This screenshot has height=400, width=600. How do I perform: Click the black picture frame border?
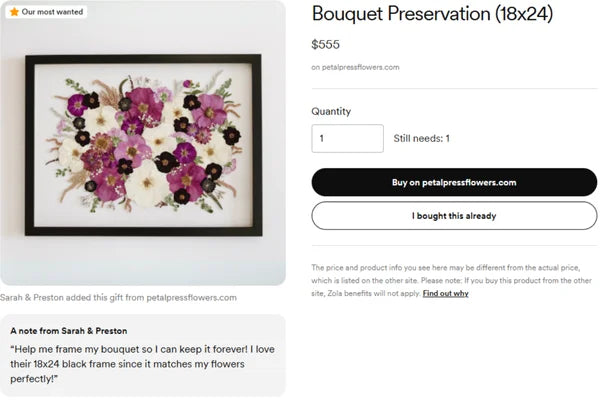[x=30, y=145]
